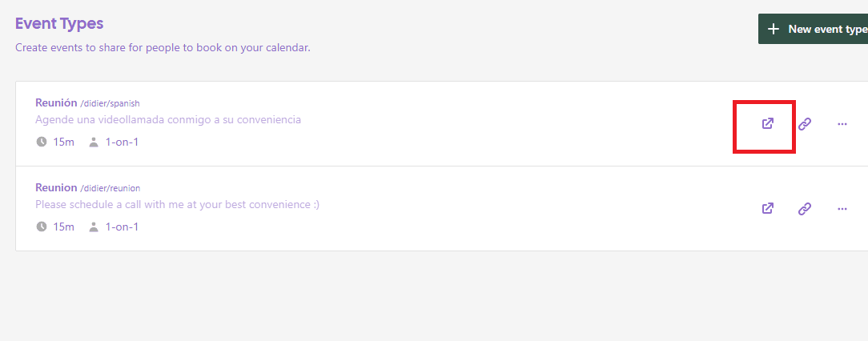
Task: Open preview for the /didier/spanish event
Action: 767,124
